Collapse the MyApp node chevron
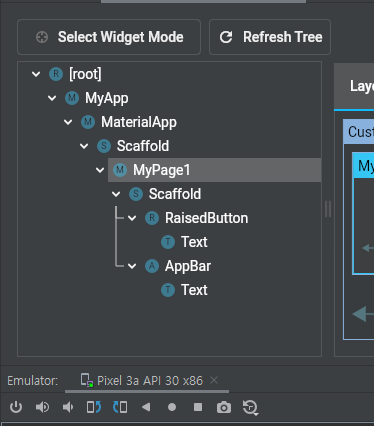 pyautogui.click(x=52, y=98)
